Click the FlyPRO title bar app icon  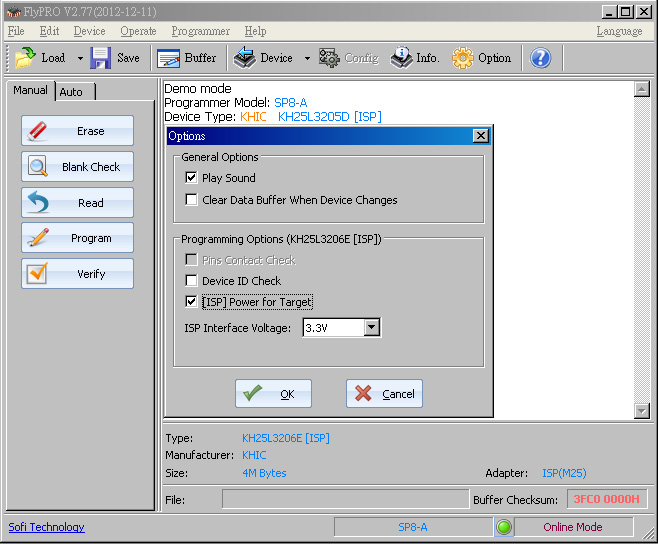click(x=13, y=12)
